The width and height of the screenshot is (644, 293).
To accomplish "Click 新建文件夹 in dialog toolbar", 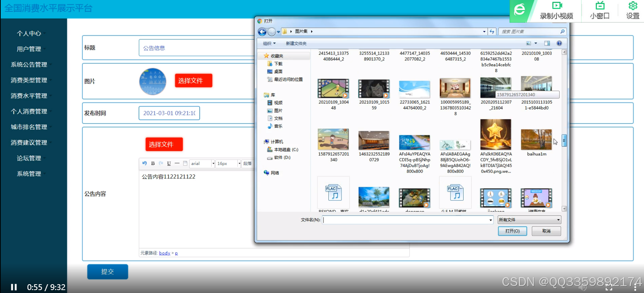I will pos(296,44).
